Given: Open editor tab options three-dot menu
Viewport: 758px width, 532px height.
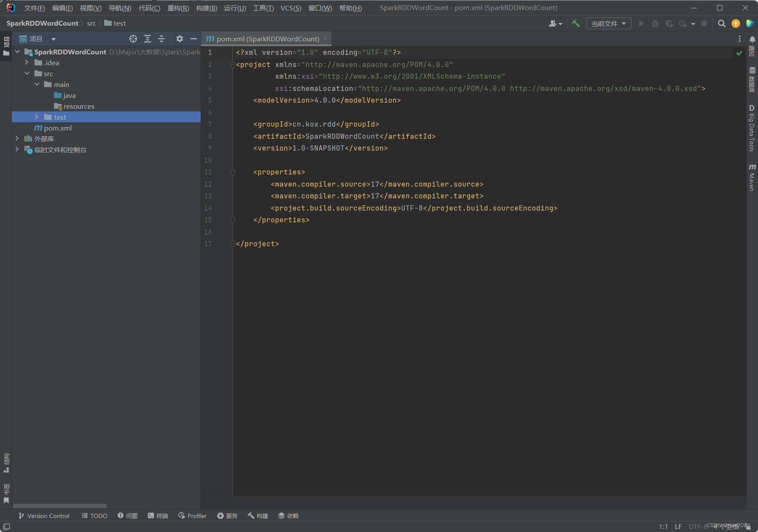Looking at the screenshot, I should [x=739, y=39].
